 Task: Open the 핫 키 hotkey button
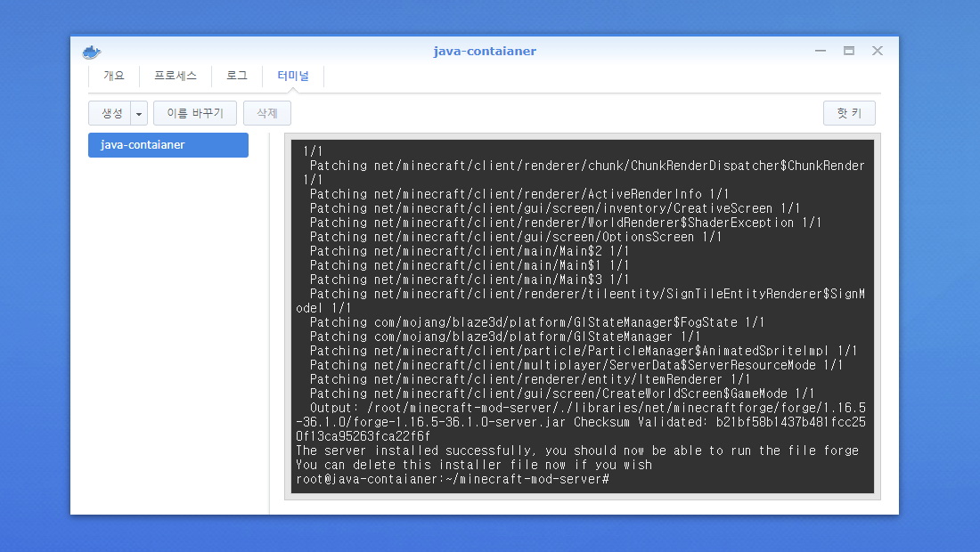coord(849,113)
